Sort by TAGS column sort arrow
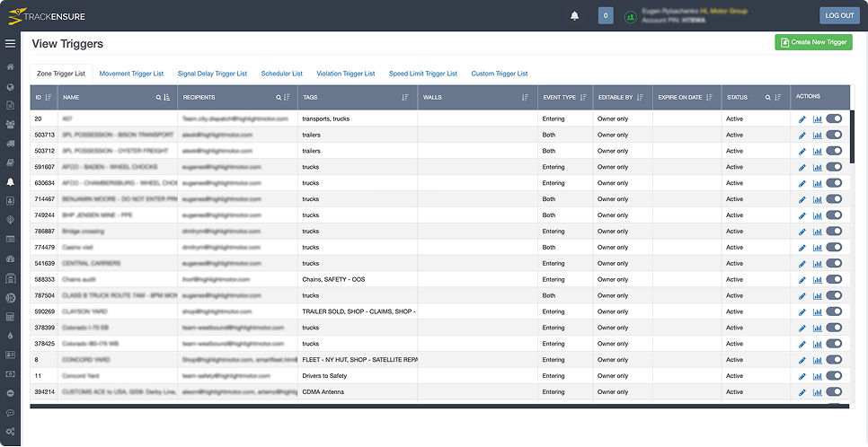 point(405,97)
